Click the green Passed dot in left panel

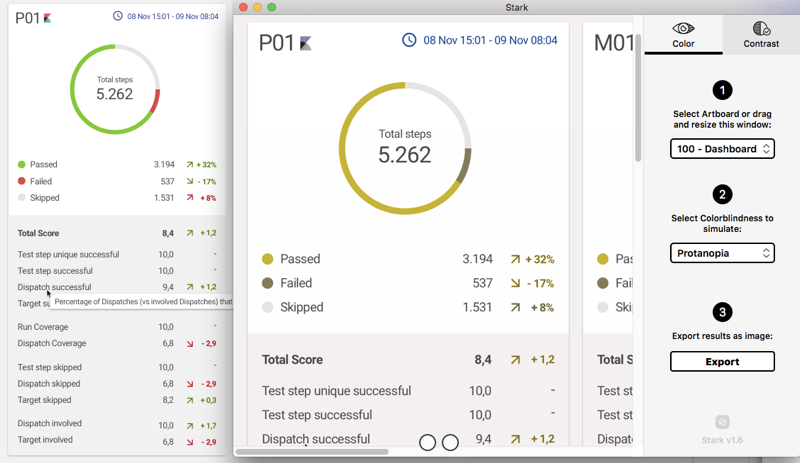point(21,164)
